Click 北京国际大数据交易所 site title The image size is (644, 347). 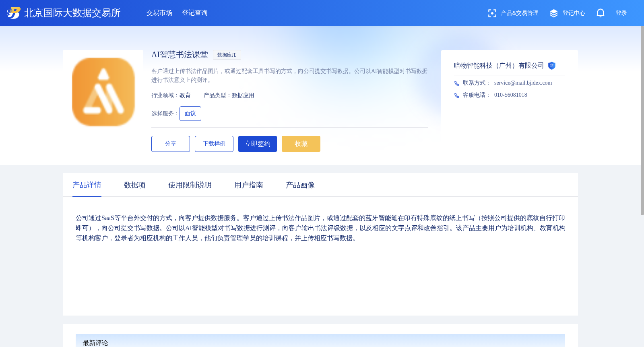click(72, 13)
